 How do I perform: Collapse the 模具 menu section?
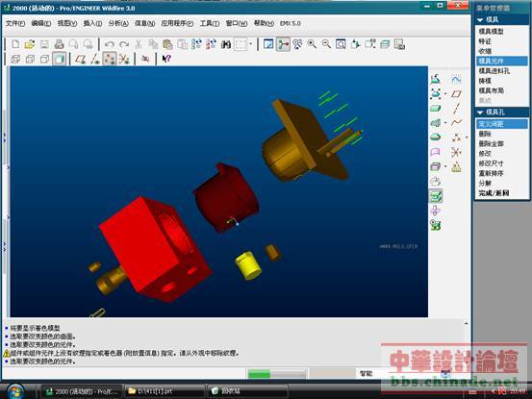click(480, 20)
